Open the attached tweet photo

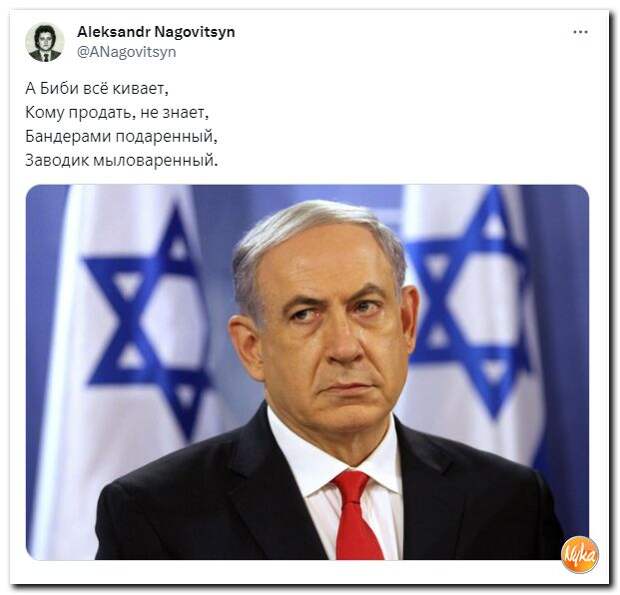tap(307, 372)
